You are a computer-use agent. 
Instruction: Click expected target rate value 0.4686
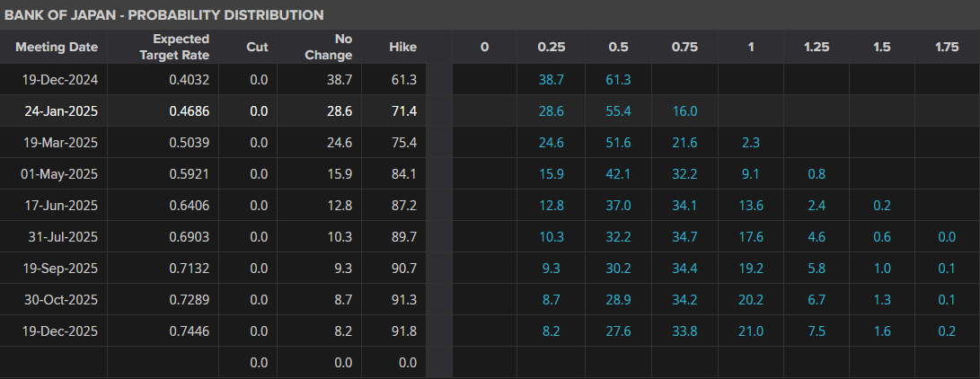pos(190,111)
